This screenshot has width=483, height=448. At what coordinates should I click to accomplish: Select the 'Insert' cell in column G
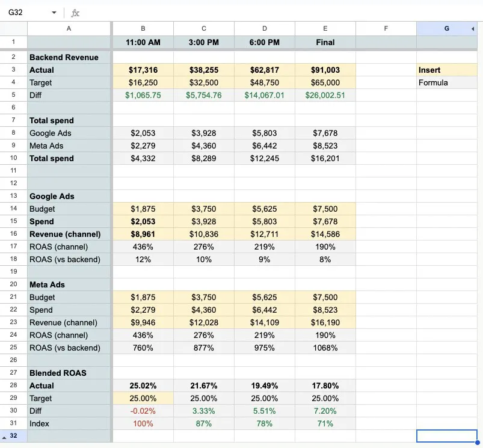pos(446,70)
